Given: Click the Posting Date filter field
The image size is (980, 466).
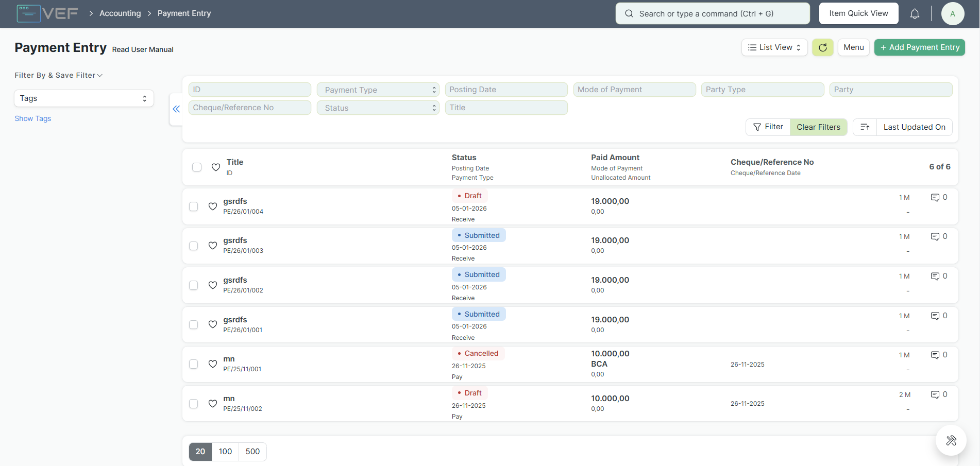Looking at the screenshot, I should tap(506, 90).
